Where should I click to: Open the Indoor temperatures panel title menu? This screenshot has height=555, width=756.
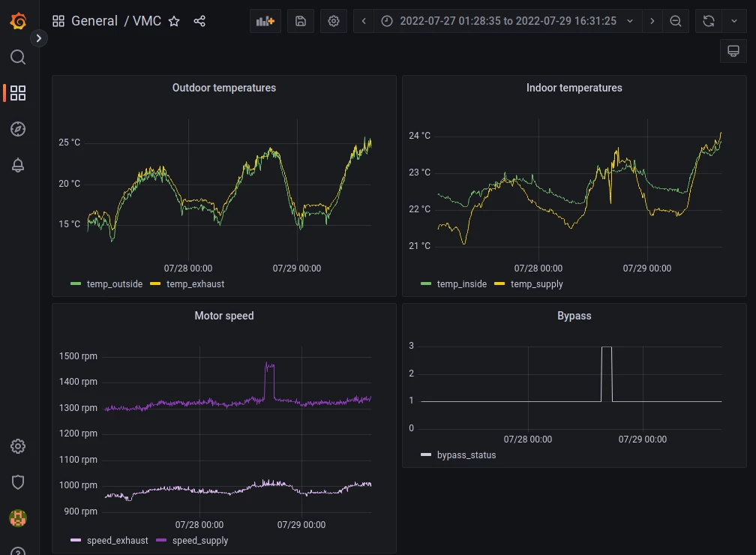click(x=574, y=88)
